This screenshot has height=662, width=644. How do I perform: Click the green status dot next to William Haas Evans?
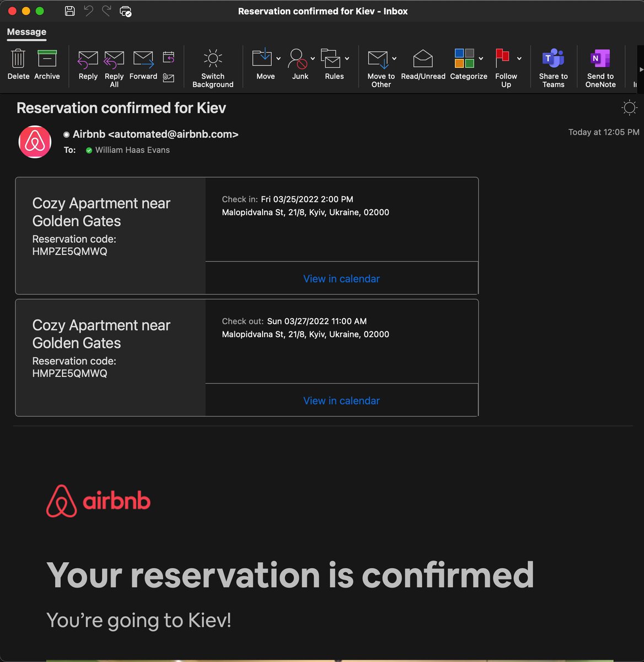point(89,150)
